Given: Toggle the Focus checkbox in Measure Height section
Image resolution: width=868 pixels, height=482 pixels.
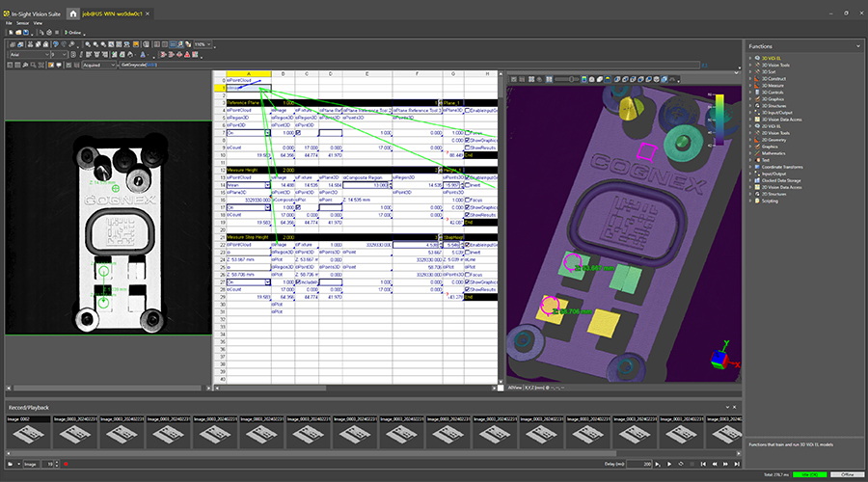Looking at the screenshot, I should tap(468, 199).
